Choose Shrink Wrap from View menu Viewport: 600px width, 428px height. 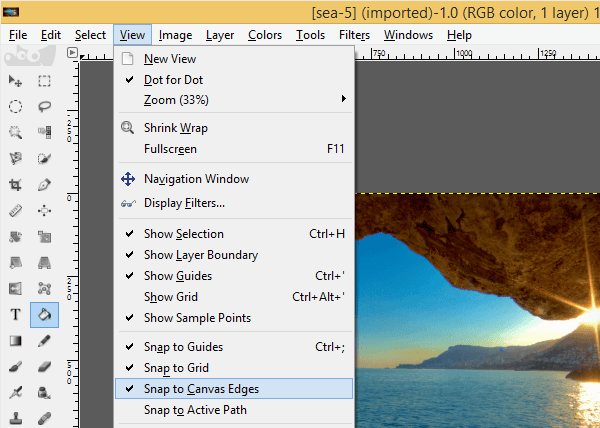[234, 128]
